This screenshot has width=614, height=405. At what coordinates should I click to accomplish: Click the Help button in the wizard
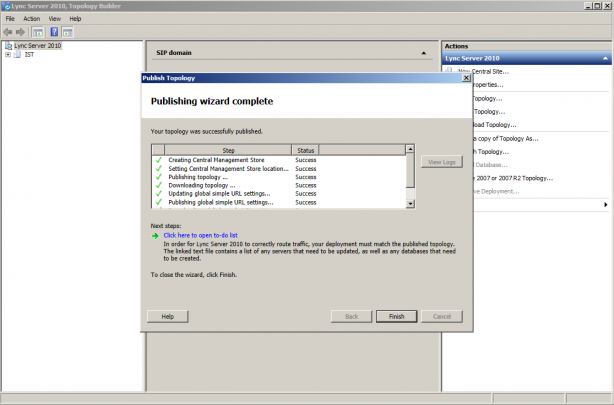(x=168, y=316)
